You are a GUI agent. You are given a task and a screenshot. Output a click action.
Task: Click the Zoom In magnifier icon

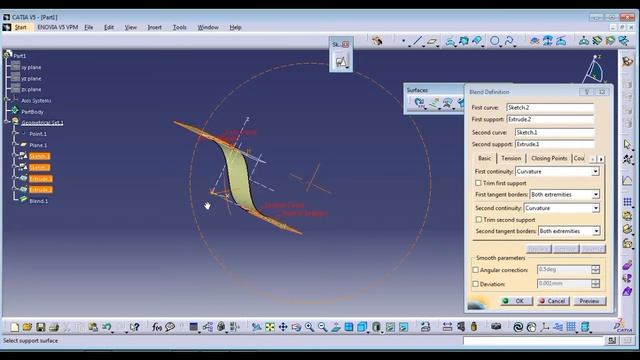tap(309, 327)
